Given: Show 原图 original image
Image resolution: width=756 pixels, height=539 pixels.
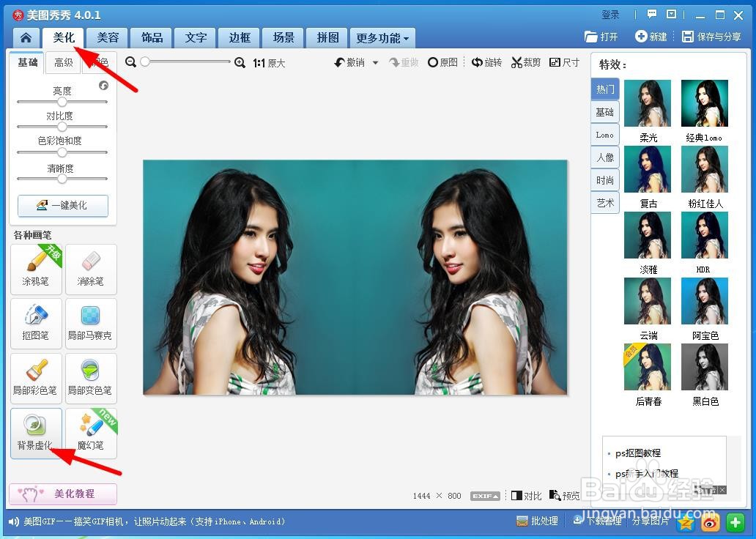Looking at the screenshot, I should 442,63.
